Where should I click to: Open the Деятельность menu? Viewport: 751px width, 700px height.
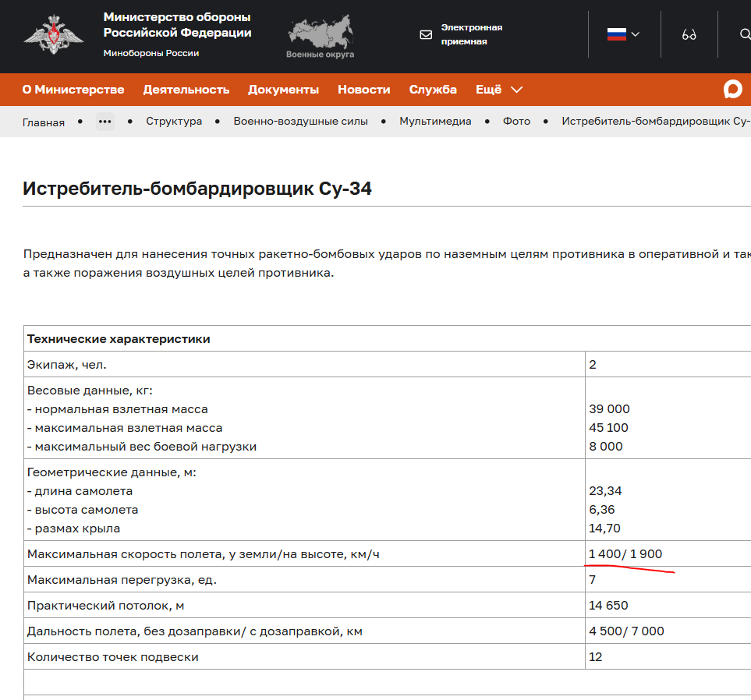186,90
